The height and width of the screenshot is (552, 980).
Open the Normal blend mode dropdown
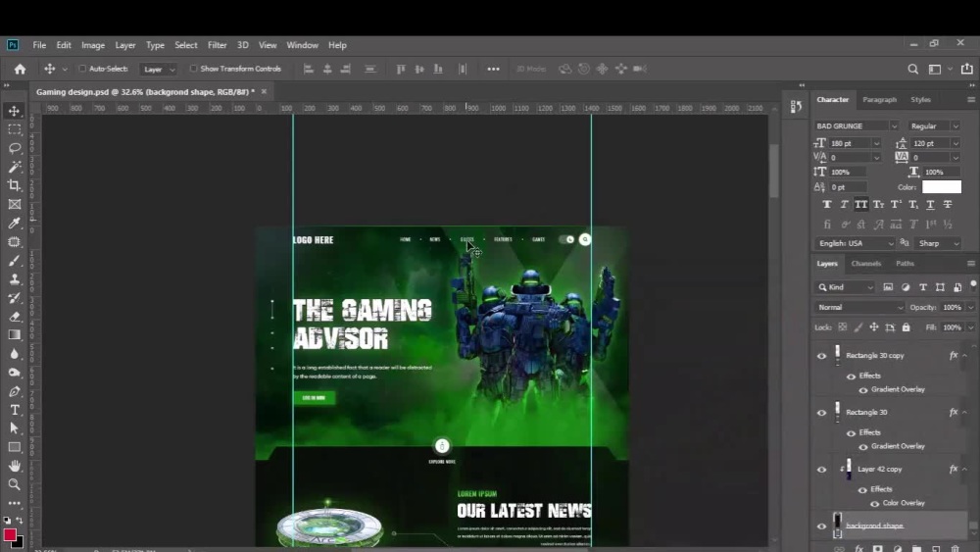tap(859, 308)
